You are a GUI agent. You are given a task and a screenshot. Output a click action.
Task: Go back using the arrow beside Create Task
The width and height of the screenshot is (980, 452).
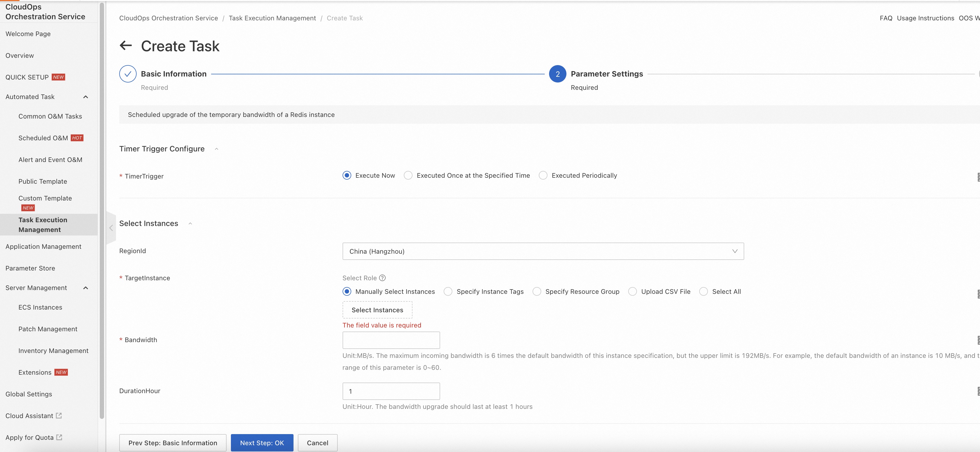point(125,46)
